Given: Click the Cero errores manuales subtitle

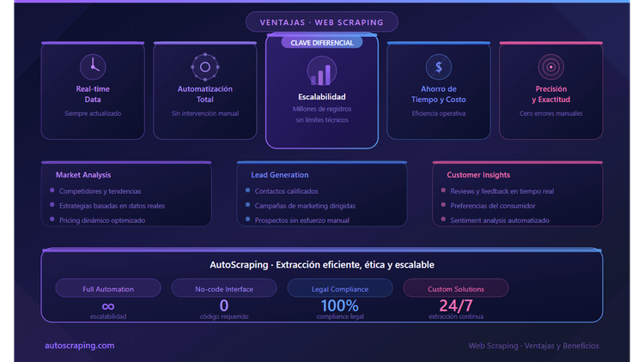Looking at the screenshot, I should tap(550, 113).
